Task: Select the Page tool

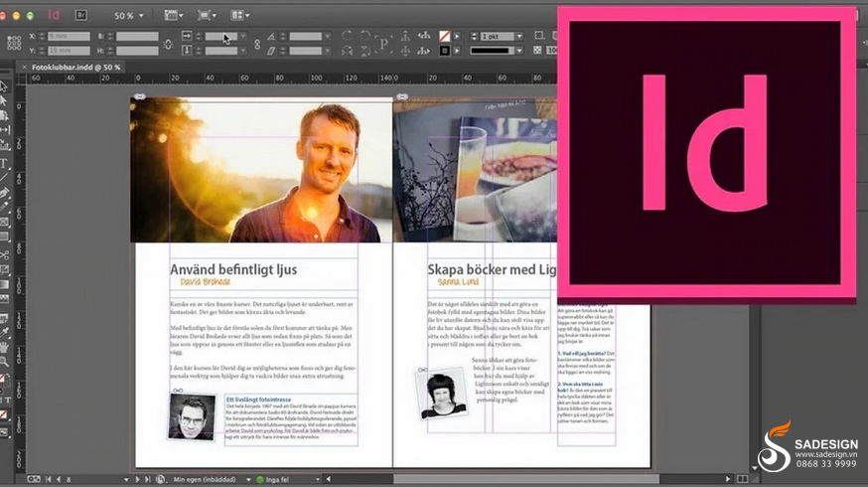Action: coord(4,115)
